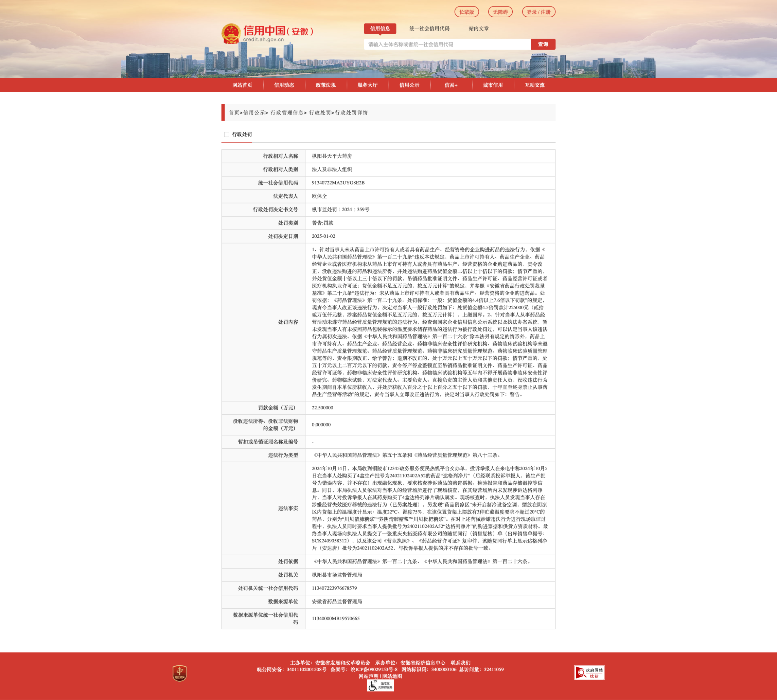
Task: Open the 长辈版 elderly version mode
Action: [x=466, y=12]
